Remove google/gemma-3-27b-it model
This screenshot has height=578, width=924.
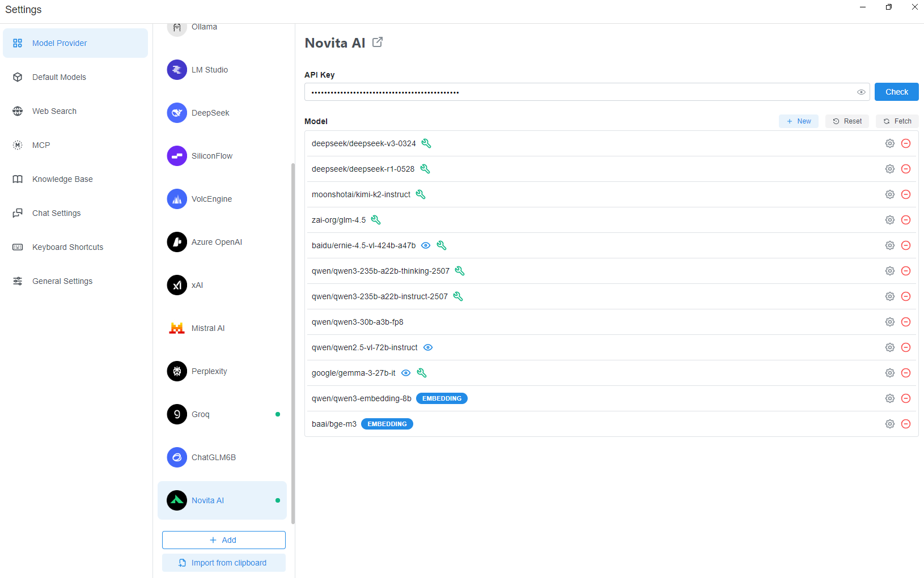pyautogui.click(x=906, y=373)
